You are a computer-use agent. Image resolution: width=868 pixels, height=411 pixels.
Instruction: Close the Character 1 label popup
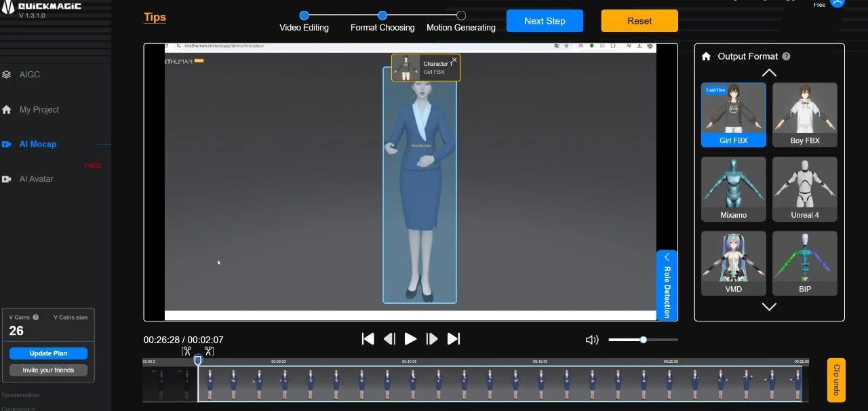454,60
